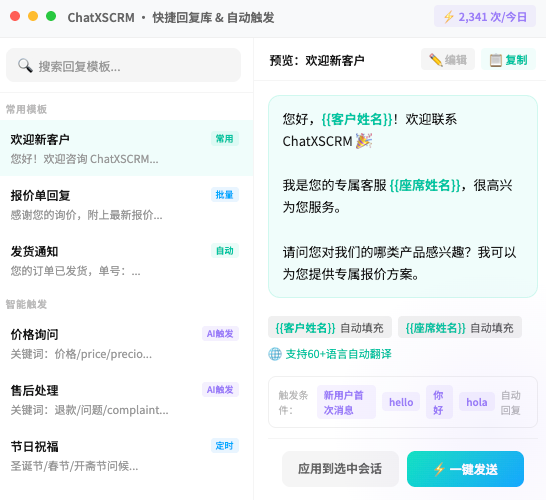Click the globe icon beside 支持60+语言自动翻译
The width and height of the screenshot is (546, 500).
pos(275,354)
